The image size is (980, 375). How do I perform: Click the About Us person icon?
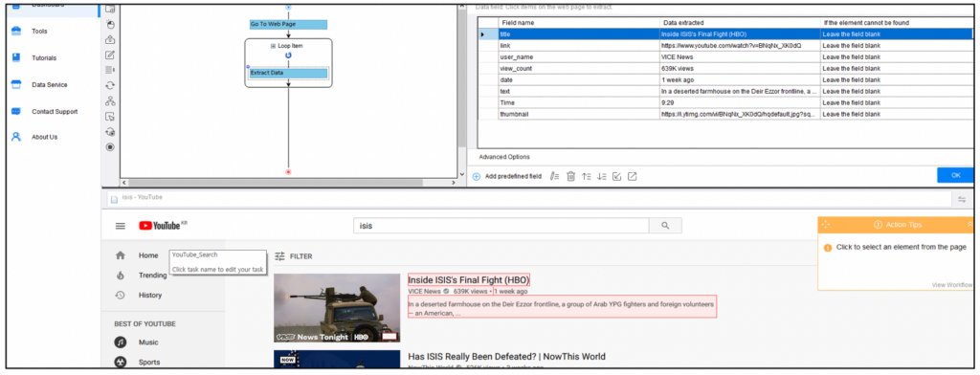(17, 137)
